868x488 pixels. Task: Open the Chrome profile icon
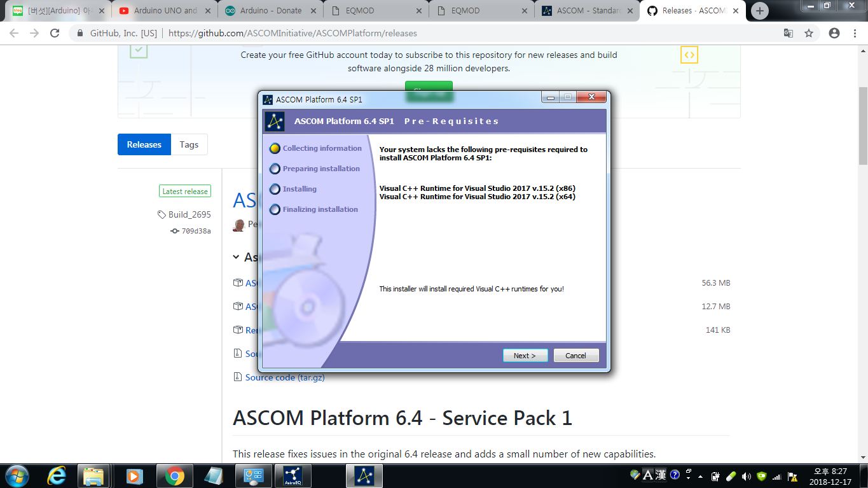[x=834, y=33]
